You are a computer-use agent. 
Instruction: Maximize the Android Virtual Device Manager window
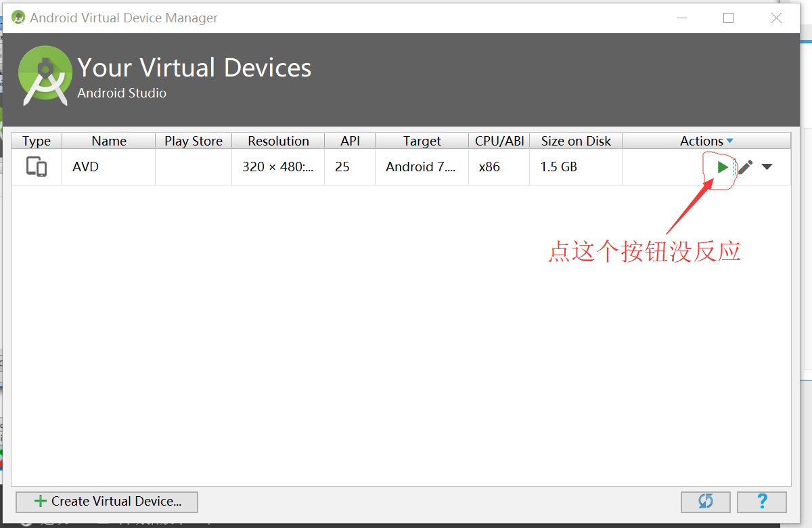point(728,18)
